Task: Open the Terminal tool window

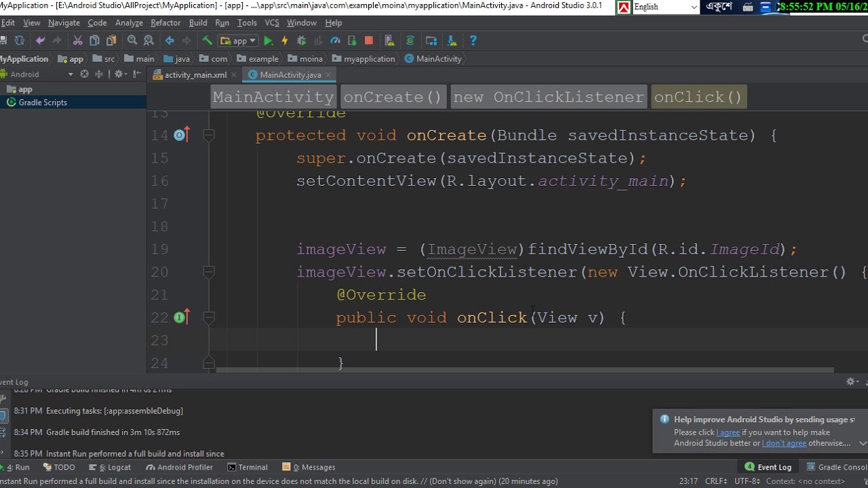Action: pyautogui.click(x=248, y=467)
